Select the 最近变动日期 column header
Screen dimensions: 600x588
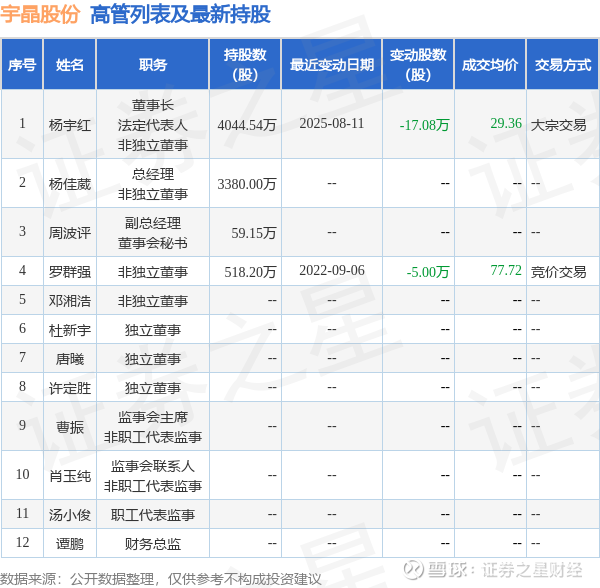point(332,65)
